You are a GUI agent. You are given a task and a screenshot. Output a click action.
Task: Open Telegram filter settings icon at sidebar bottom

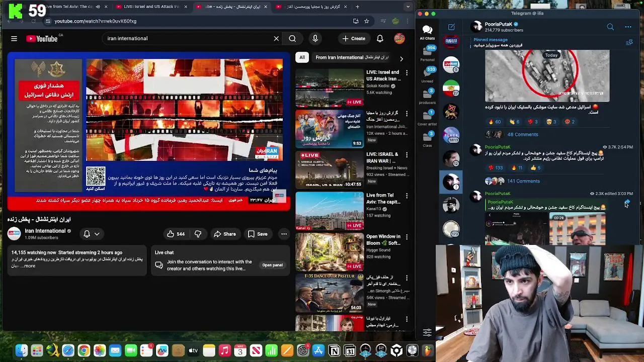coord(427,332)
